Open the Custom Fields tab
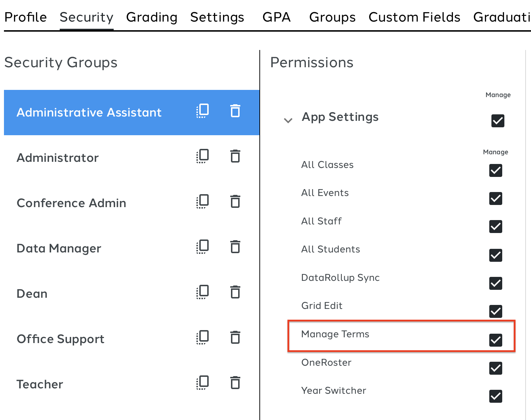The width and height of the screenshot is (531, 420). click(414, 17)
